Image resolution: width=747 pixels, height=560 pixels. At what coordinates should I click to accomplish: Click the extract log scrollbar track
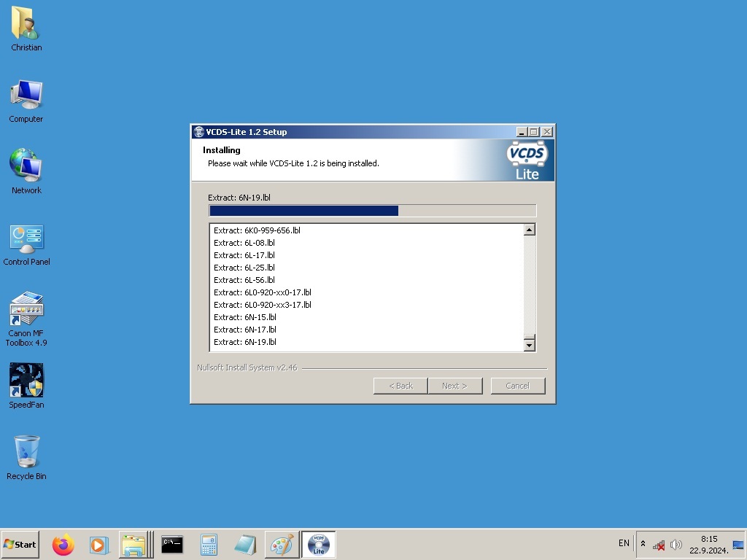pos(530,285)
